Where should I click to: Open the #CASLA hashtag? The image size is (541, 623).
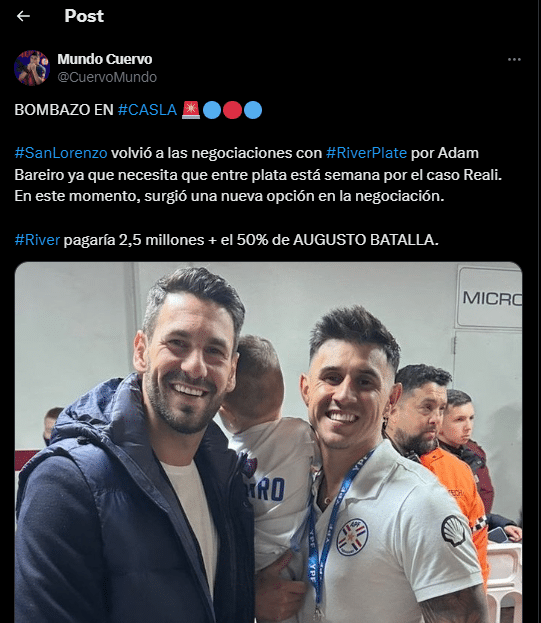pos(147,110)
